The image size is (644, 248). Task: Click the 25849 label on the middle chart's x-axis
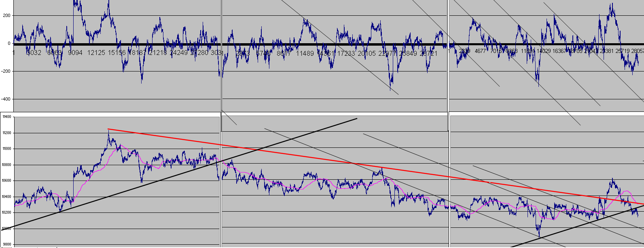[x=409, y=53]
